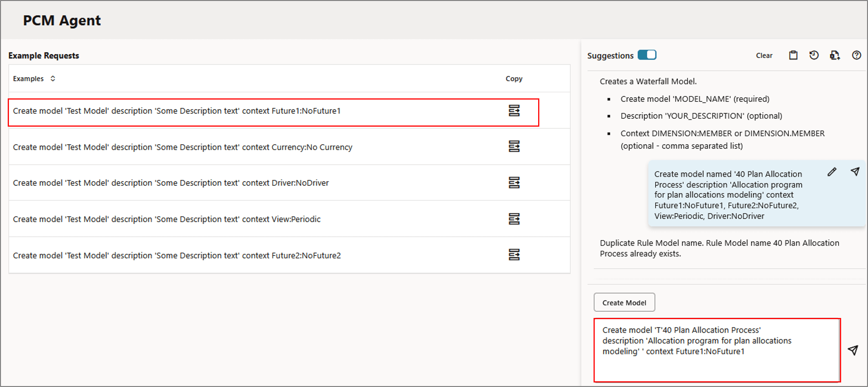Edit the previous '40 Plan Allocation' message
This screenshot has width=868, height=387.
[832, 172]
